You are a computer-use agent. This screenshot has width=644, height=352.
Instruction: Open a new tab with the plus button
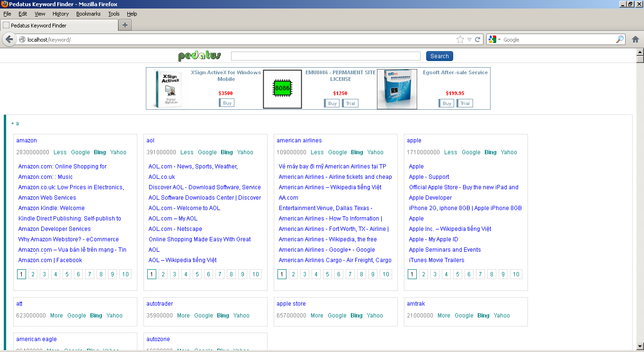tap(125, 25)
